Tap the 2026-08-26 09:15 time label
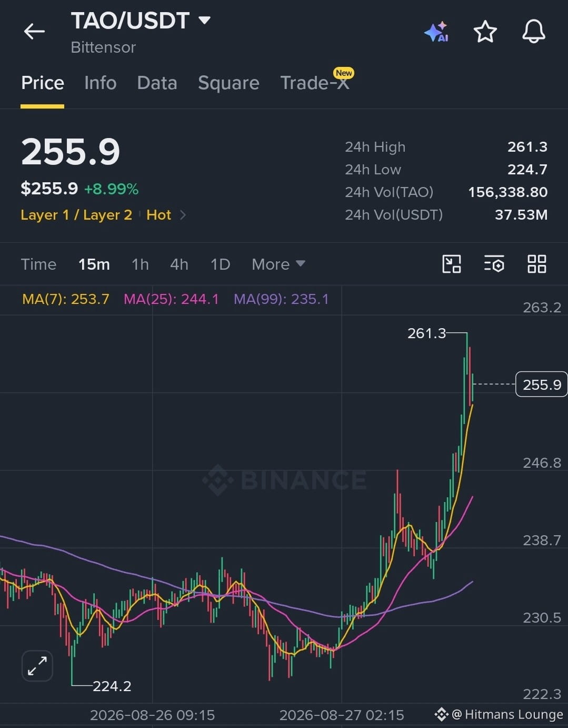The width and height of the screenshot is (568, 728). tap(153, 715)
